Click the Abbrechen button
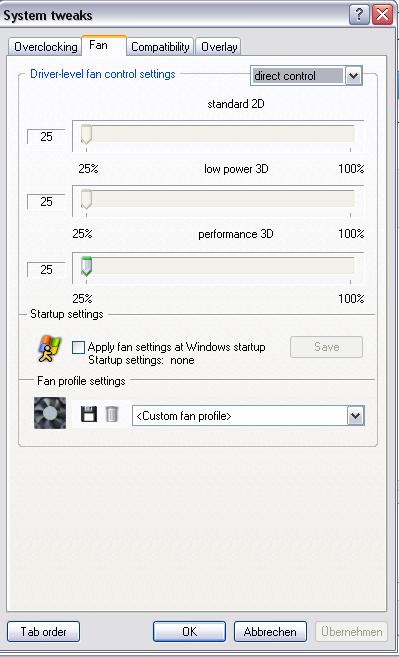The image size is (399, 657). 270,631
